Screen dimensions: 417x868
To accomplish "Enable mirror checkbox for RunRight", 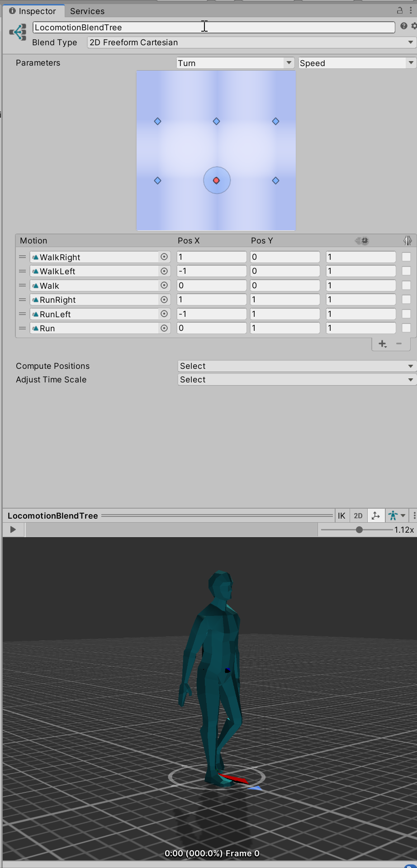I will pyautogui.click(x=406, y=300).
